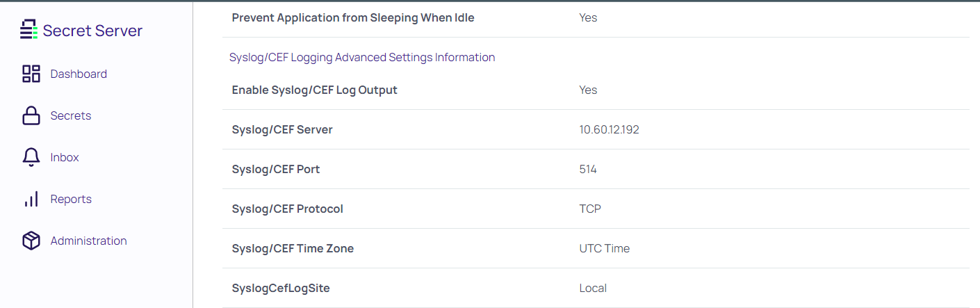This screenshot has height=308, width=980.
Task: Click the Secrets padlock icon
Action: pos(31,115)
